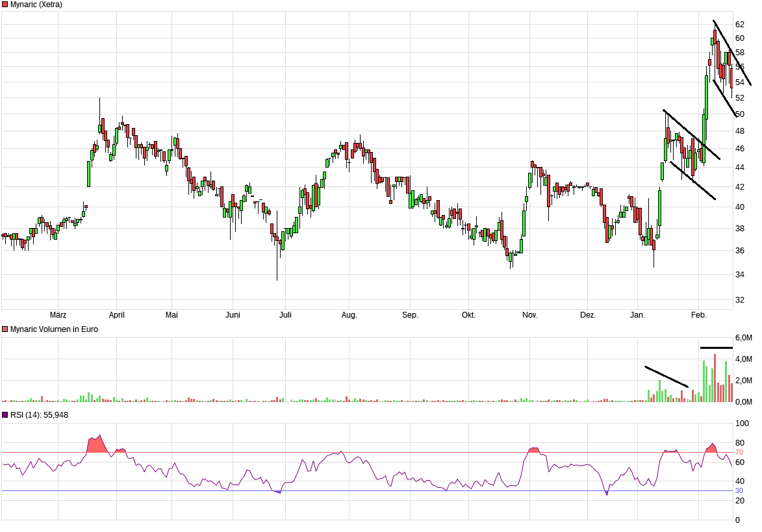This screenshot has width=762, height=532.
Task: Click the 62 price axis label
Action: (x=739, y=24)
